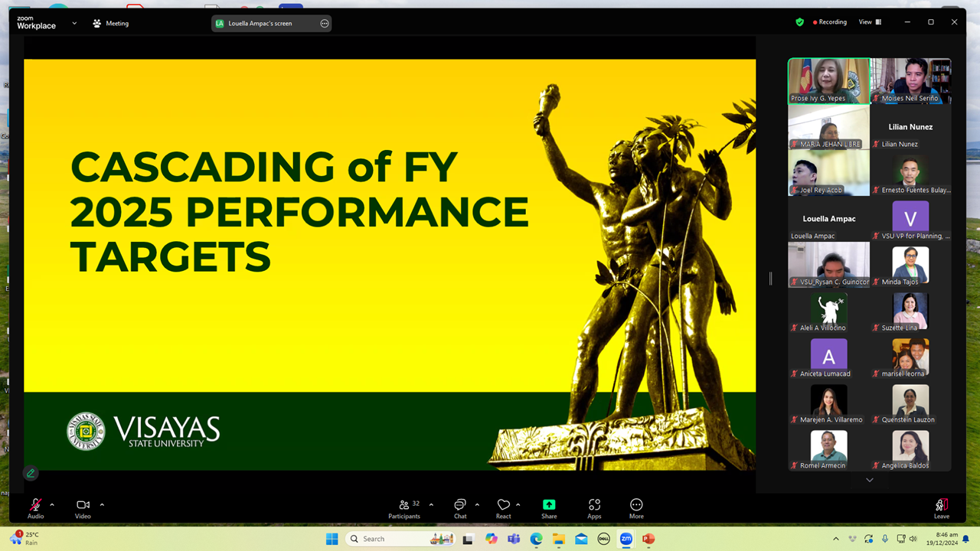
Task: Open the View layout menu
Action: click(869, 22)
